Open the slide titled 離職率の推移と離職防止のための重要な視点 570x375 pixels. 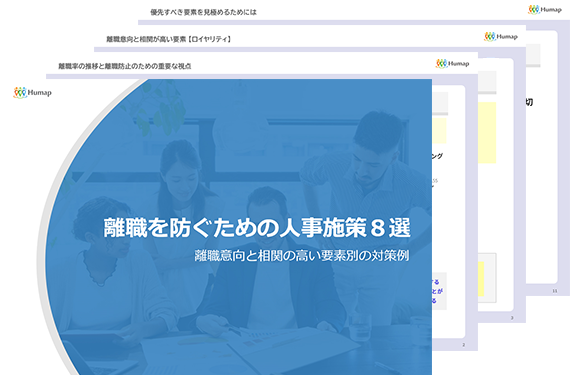[x=125, y=66]
